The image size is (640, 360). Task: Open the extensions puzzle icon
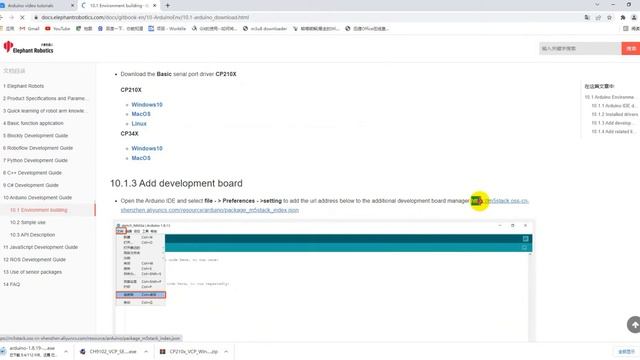pos(623,18)
